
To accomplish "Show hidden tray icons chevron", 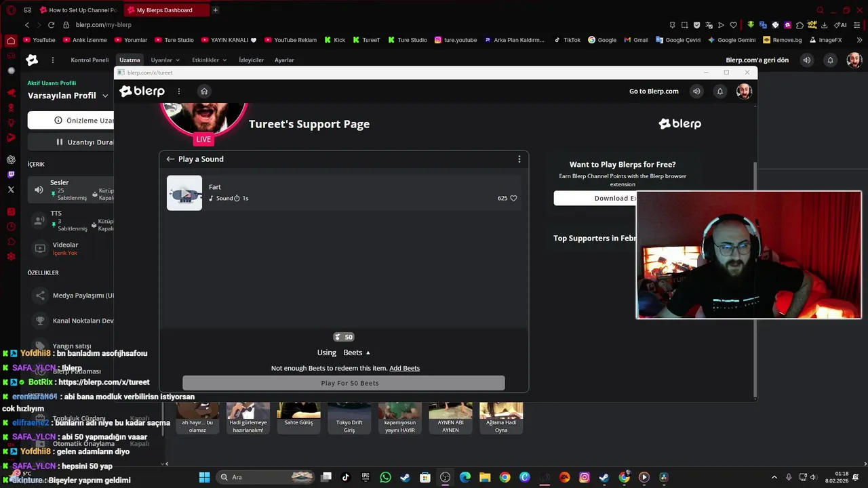I will [774, 477].
